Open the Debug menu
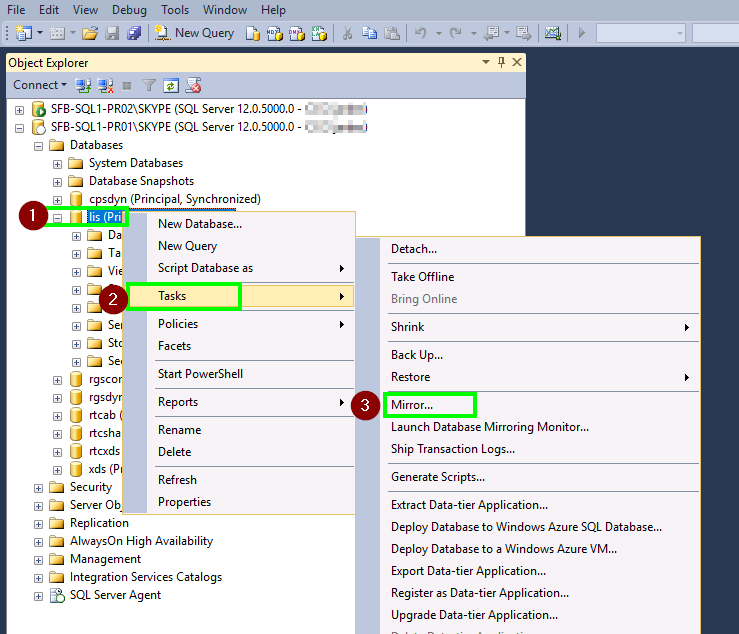739x634 pixels. (x=129, y=9)
